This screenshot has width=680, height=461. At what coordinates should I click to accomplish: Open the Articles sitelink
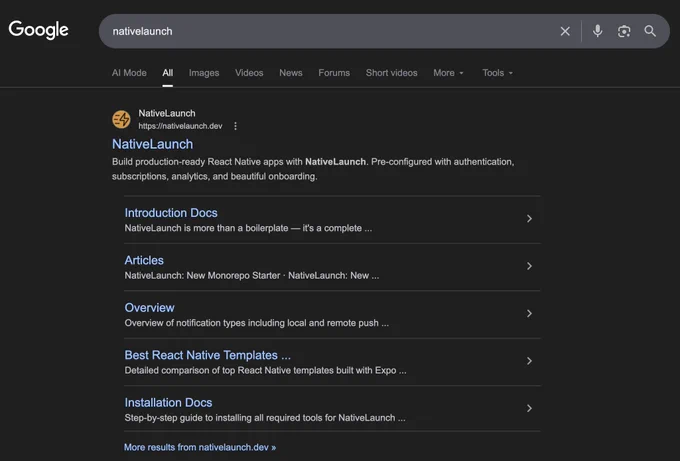144,260
